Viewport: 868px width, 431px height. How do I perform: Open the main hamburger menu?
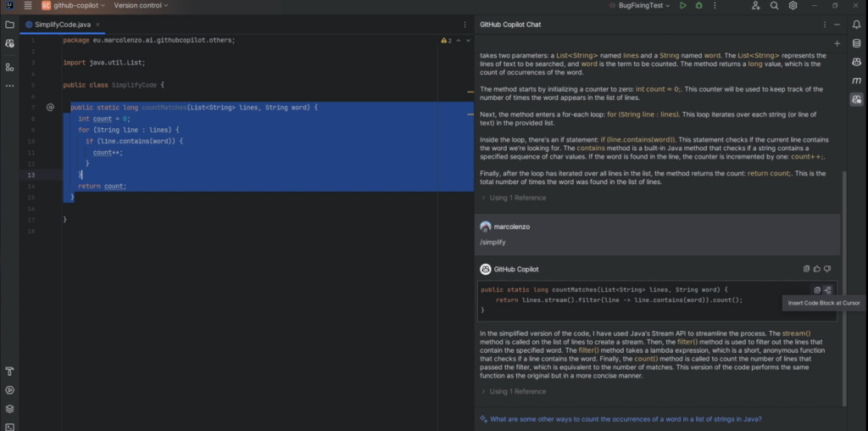28,6
